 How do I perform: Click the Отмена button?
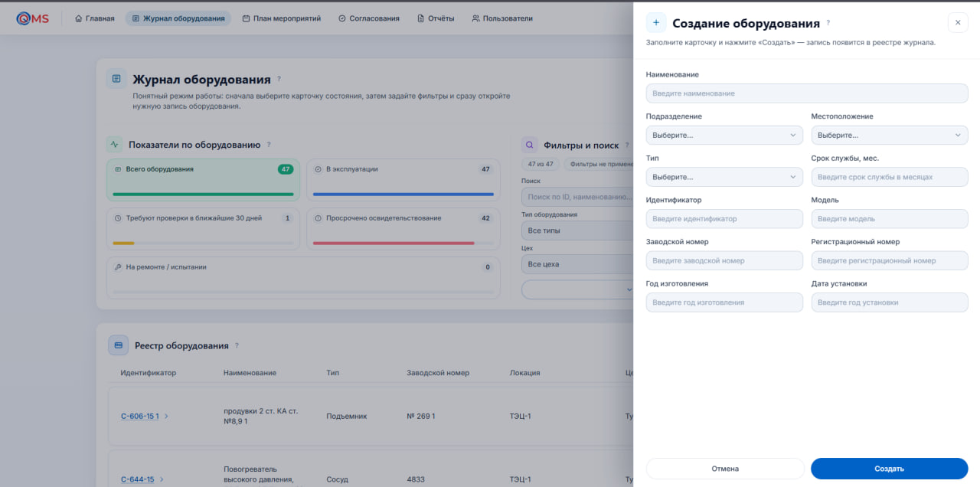[x=725, y=469]
